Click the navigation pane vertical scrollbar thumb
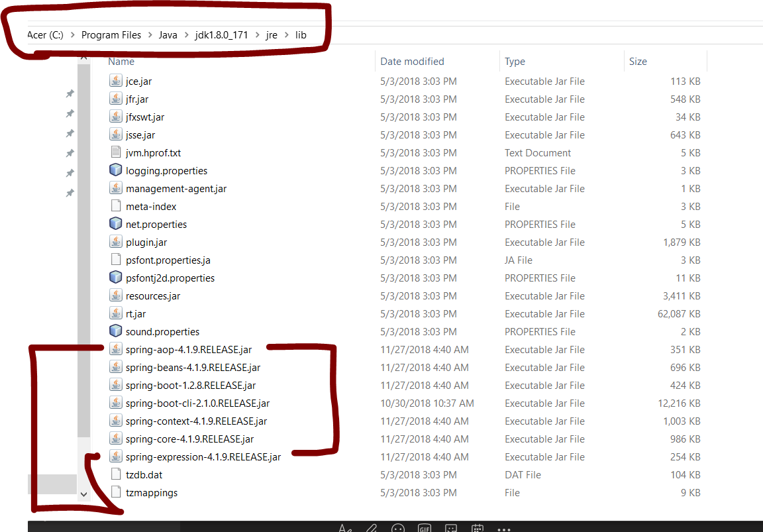Screen dimensions: 763x532 pyautogui.click(x=83, y=250)
